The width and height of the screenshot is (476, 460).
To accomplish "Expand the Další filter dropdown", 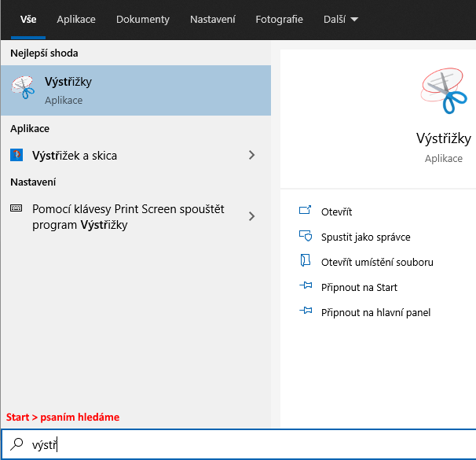I will (x=341, y=20).
